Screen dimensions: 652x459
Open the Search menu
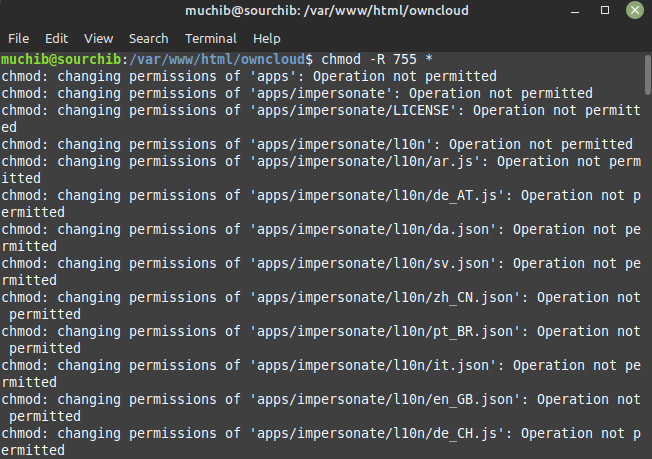point(148,39)
